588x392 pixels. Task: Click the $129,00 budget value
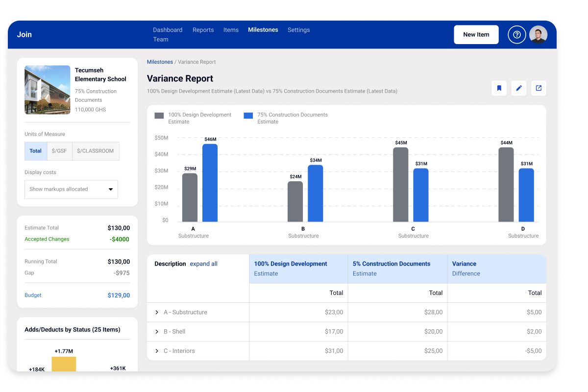click(119, 295)
